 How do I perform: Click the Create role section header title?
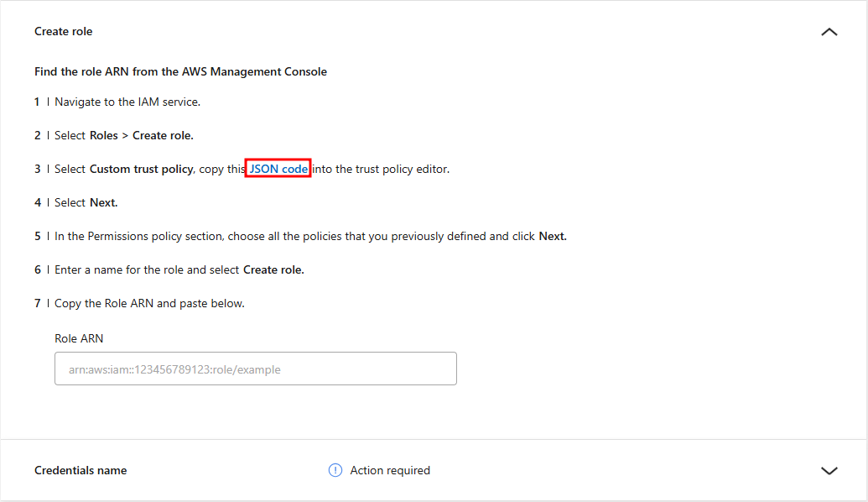point(63,32)
